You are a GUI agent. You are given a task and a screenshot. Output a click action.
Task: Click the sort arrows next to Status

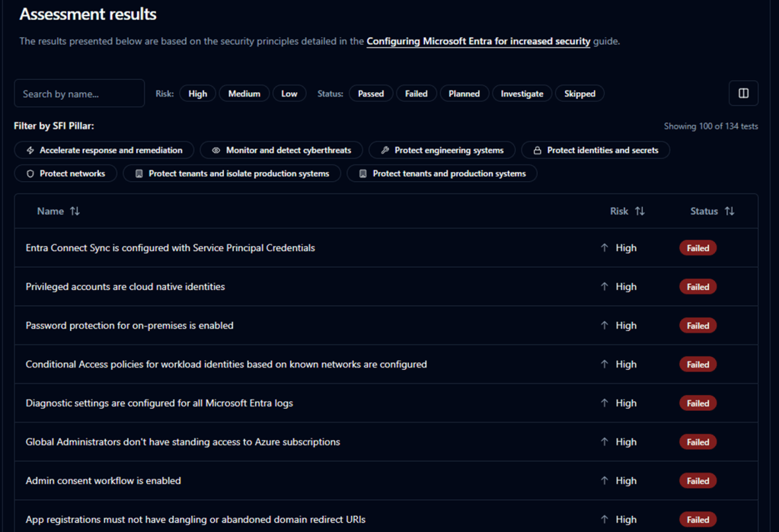click(730, 212)
